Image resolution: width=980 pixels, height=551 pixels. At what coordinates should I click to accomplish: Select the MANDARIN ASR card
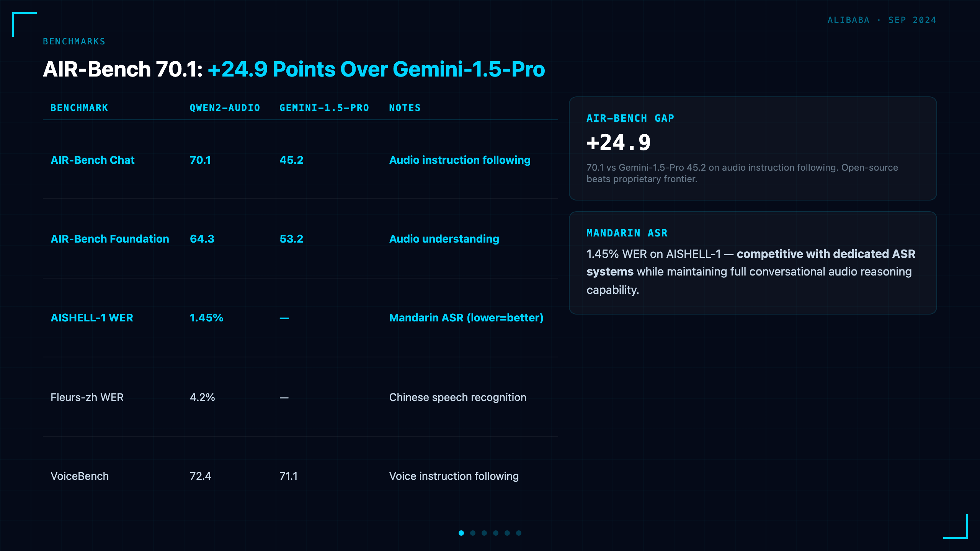753,263
